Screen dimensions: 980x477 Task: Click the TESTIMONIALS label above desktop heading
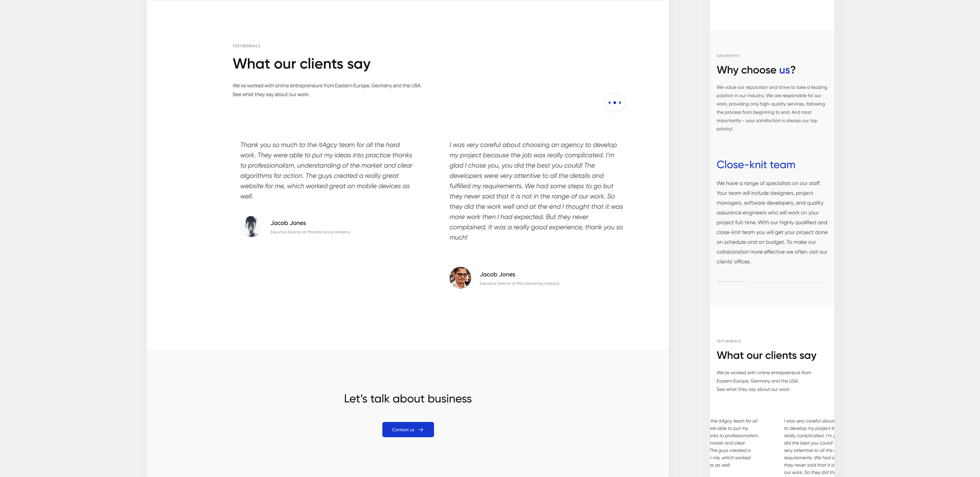click(246, 46)
